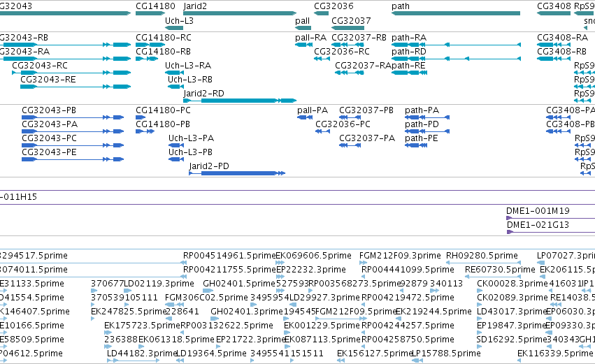Click the pall gene label
This screenshot has height=364, width=595.
(x=303, y=20)
